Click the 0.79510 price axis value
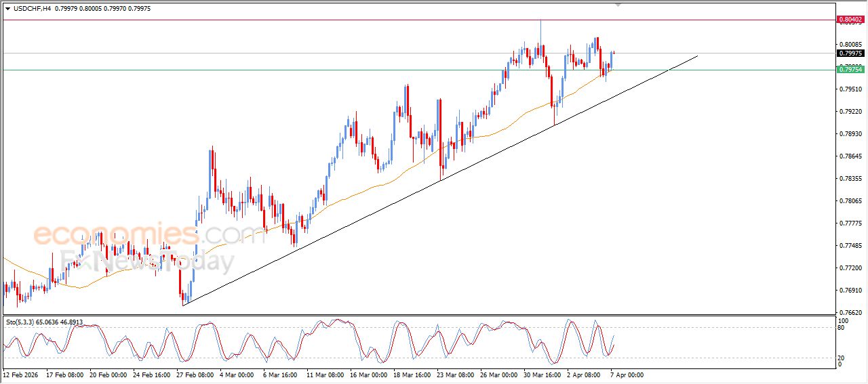This screenshot has height=384, width=868. tap(850, 89)
